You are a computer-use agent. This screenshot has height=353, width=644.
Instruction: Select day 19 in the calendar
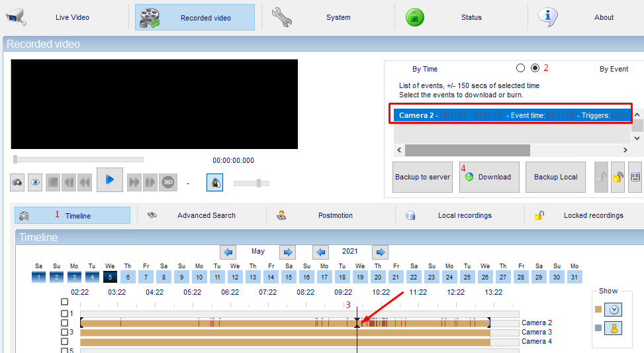360,277
